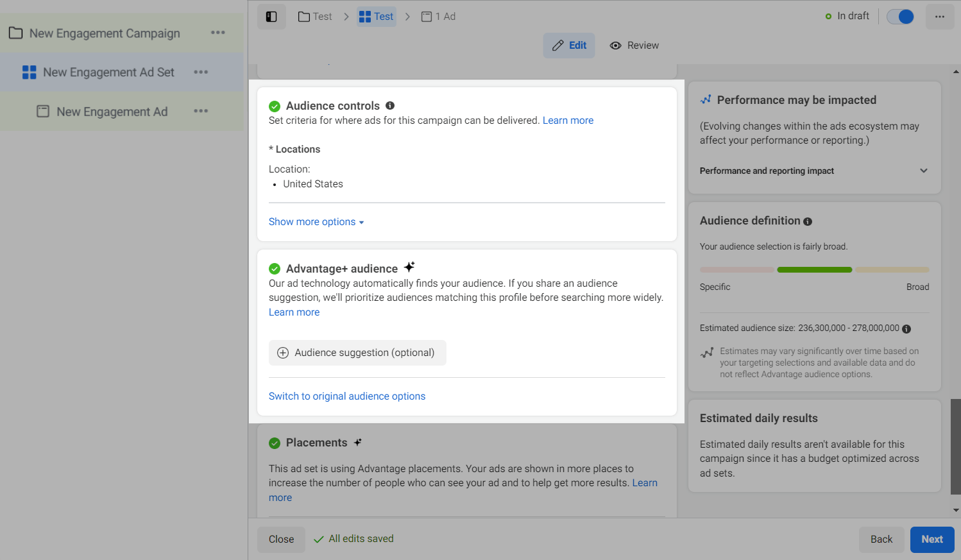Switch to Review mode
Screen dimensions: 961x560
point(634,46)
